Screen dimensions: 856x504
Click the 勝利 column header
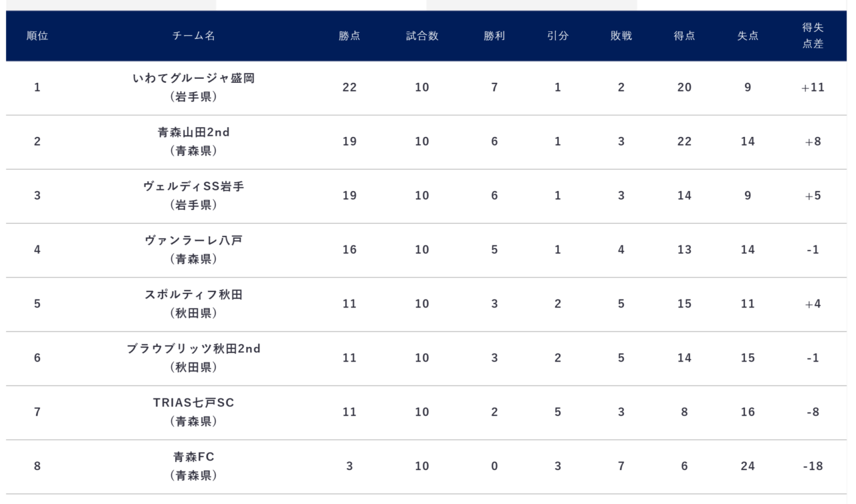point(494,36)
